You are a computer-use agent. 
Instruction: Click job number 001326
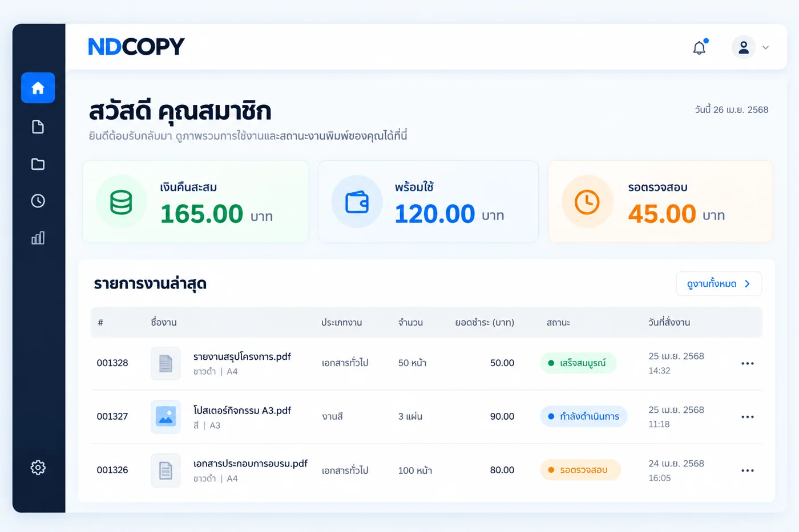[x=112, y=470]
